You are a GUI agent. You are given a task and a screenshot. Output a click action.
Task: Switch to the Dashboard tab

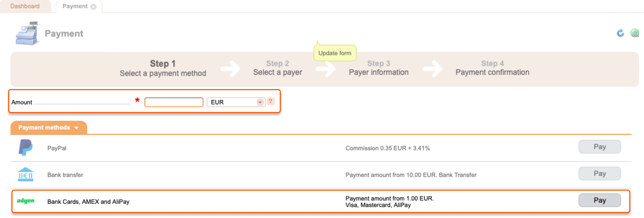[25, 6]
